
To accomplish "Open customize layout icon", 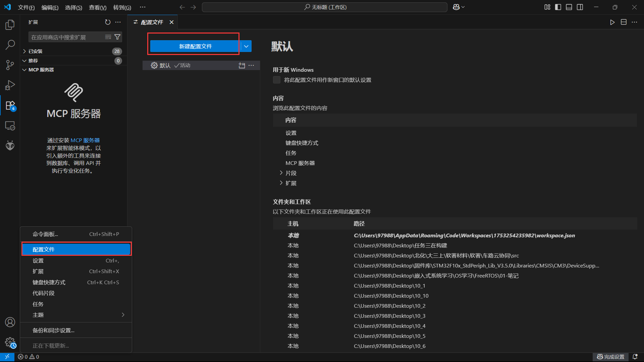I will 547,7.
